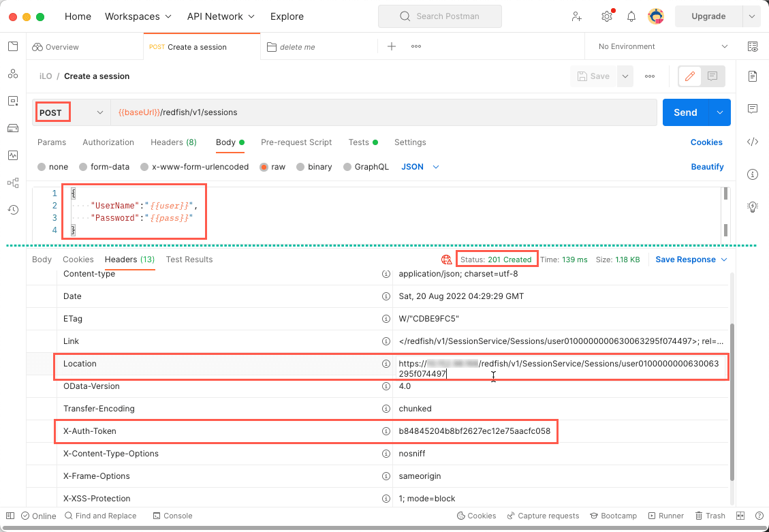Open the APIs sidebar icon
This screenshot has height=532, width=769.
click(13, 74)
